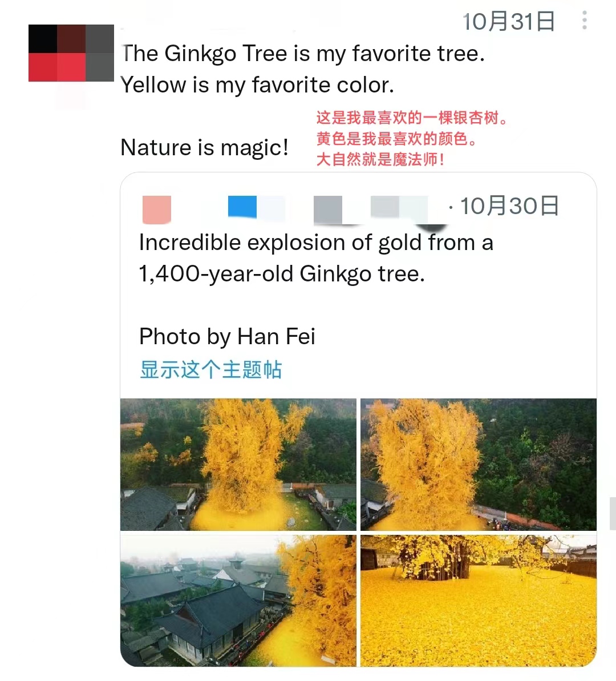Open the top-left ginkgo tree aerial photo
The height and width of the screenshot is (681, 616).
(x=238, y=464)
